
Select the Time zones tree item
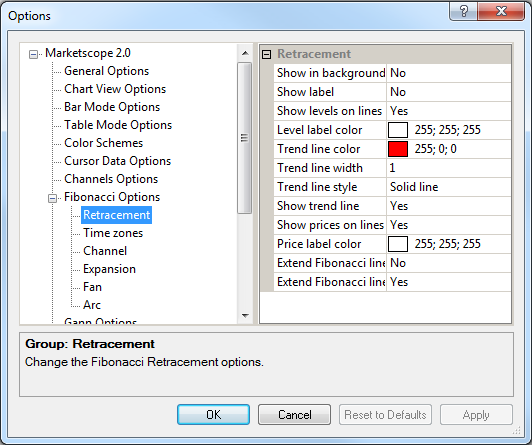tap(113, 233)
